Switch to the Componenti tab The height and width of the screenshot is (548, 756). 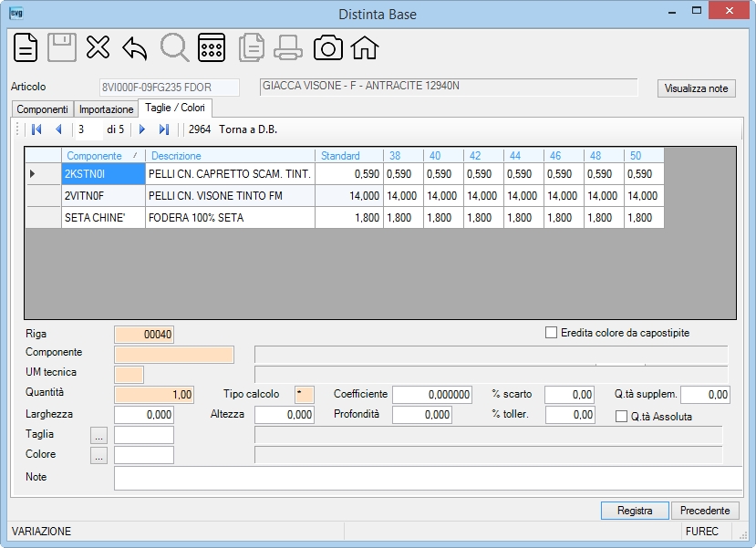pyautogui.click(x=43, y=109)
